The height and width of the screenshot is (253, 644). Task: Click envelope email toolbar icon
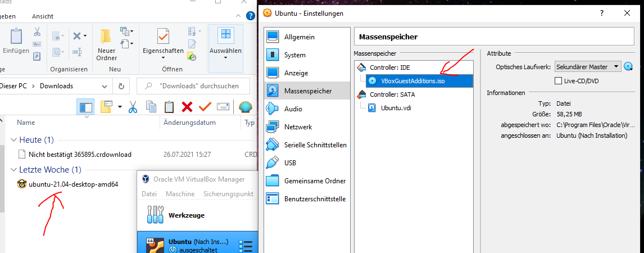click(x=223, y=107)
